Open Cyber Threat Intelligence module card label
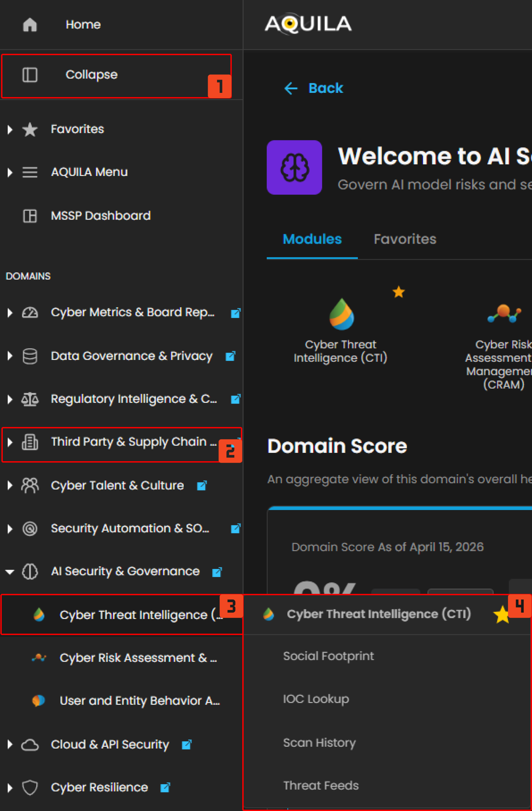532x811 pixels. pos(341,351)
